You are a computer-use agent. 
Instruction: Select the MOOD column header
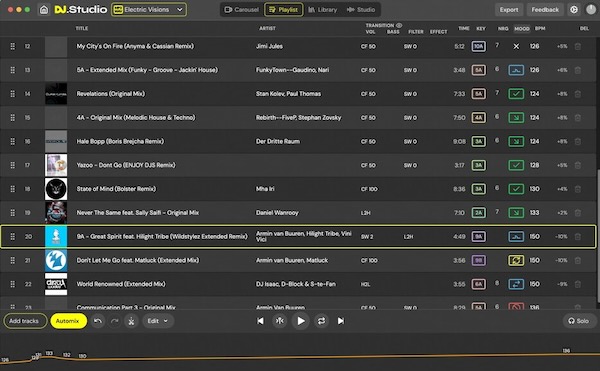pos(522,29)
